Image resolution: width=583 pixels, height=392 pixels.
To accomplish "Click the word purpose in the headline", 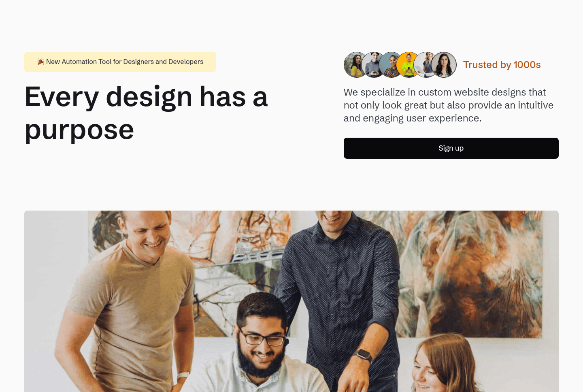I will 79,130.
